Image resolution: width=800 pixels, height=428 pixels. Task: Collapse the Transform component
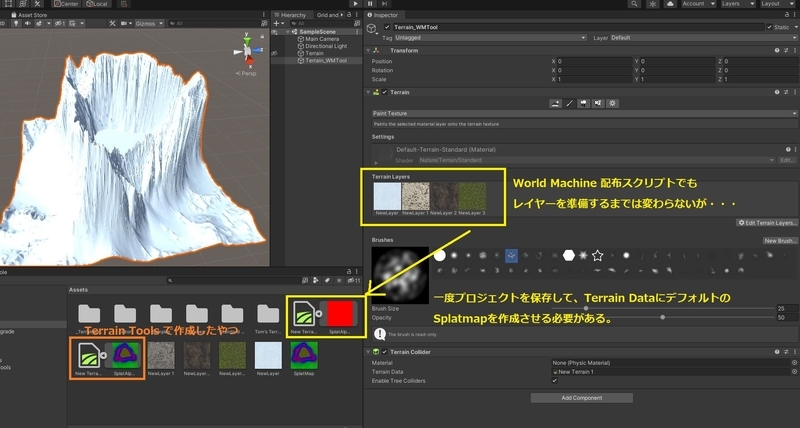coord(368,51)
